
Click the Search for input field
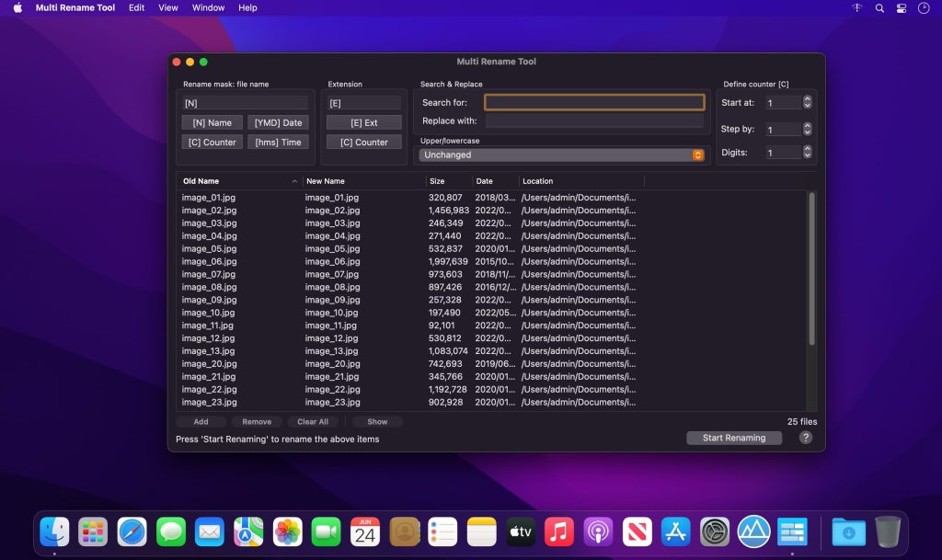[x=594, y=101]
